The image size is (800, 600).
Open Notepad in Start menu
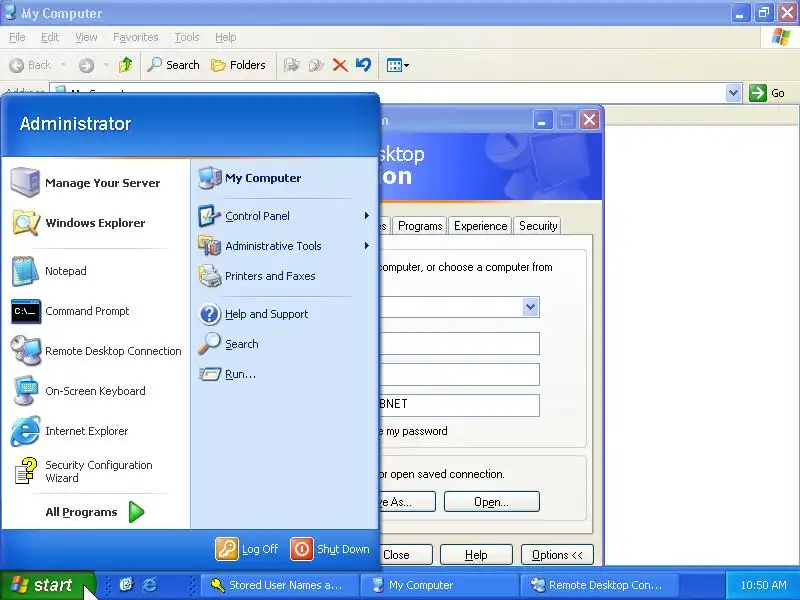[x=95, y=271]
